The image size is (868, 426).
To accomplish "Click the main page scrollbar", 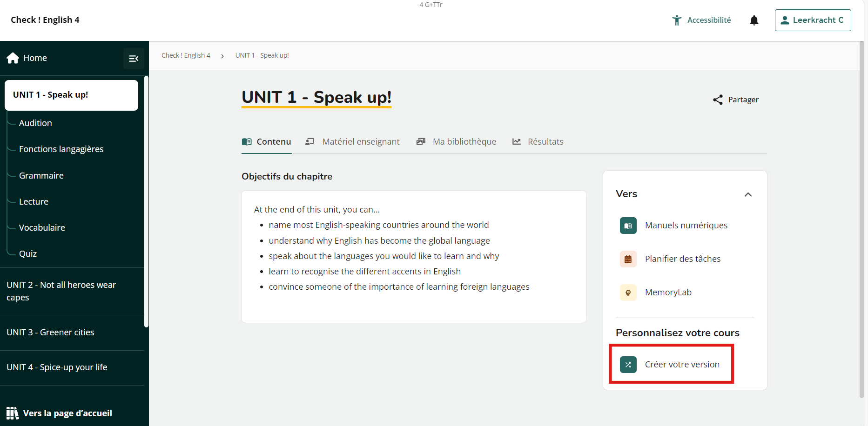I will point(861,220).
